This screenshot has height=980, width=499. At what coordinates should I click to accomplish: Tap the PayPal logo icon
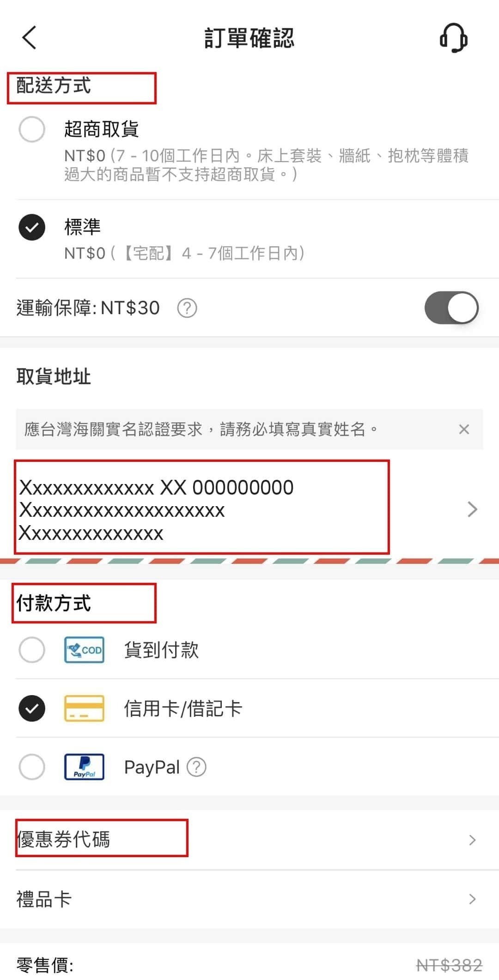(84, 767)
